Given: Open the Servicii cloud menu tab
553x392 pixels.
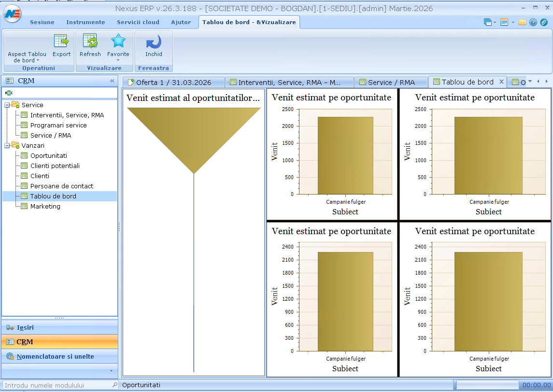Looking at the screenshot, I should pos(138,22).
